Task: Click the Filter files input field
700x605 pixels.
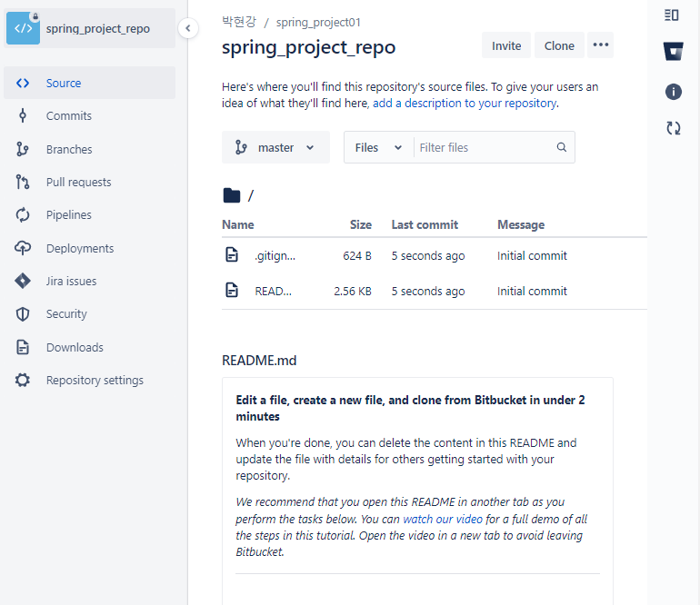Action: click(485, 147)
